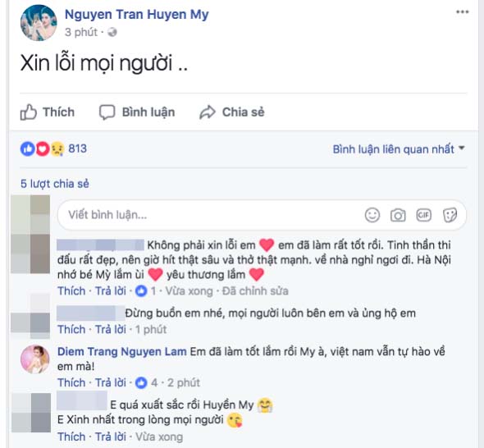Like Diem Trang Nguyen Lam's comment
484x448 pixels.
click(x=71, y=382)
